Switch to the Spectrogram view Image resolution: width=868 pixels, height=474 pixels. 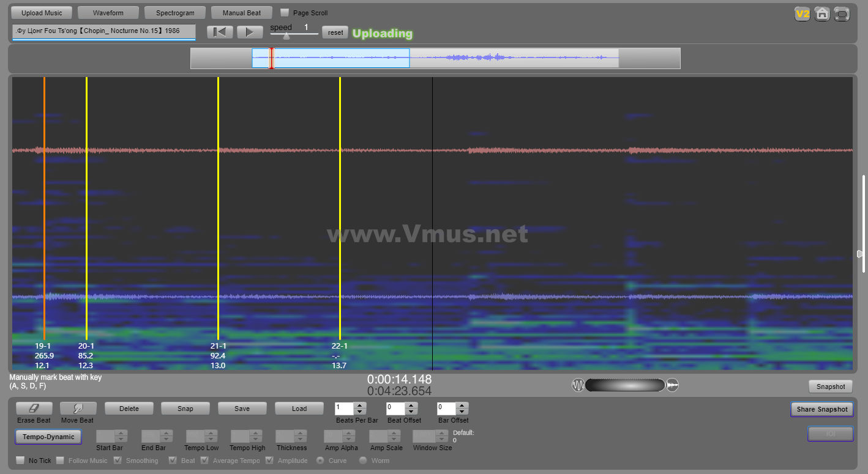(175, 13)
